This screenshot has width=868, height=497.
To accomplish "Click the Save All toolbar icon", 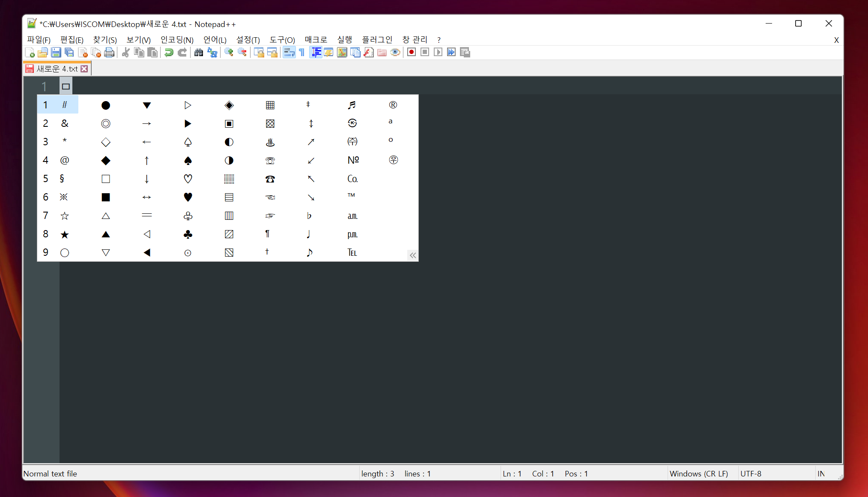I will click(69, 52).
